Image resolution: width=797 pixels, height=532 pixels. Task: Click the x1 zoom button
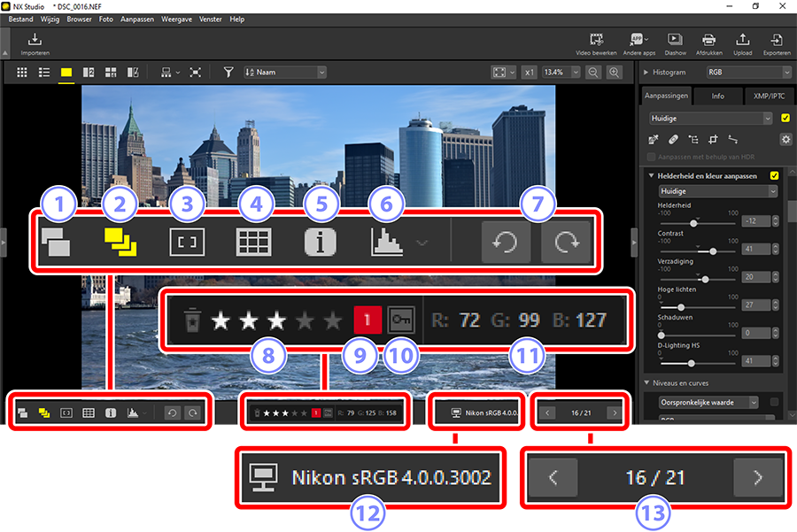point(529,72)
